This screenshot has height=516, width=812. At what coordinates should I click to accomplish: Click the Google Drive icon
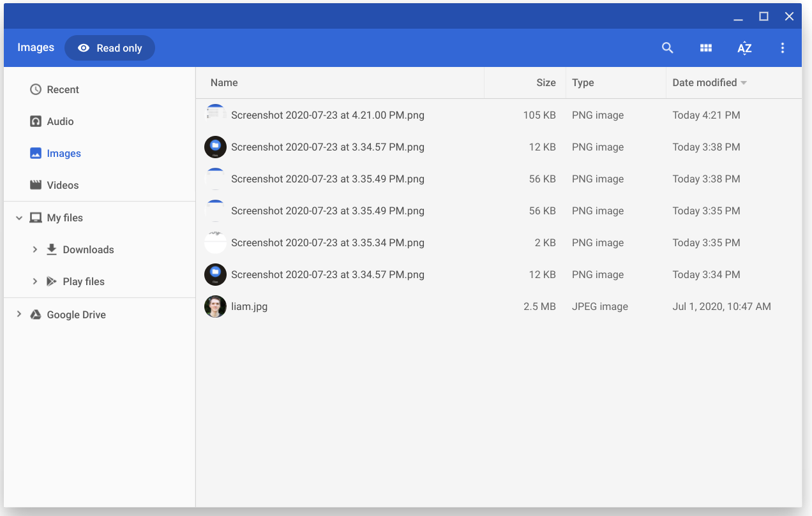[36, 314]
